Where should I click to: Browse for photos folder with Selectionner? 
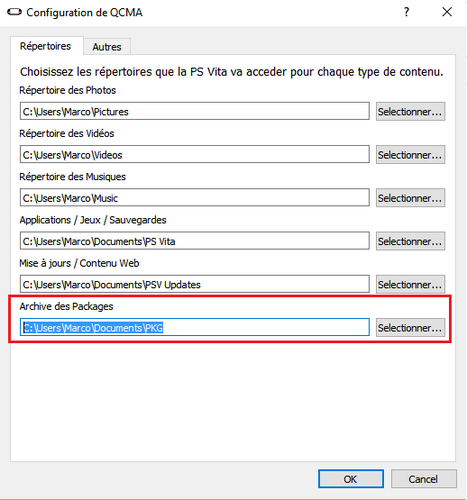410,112
